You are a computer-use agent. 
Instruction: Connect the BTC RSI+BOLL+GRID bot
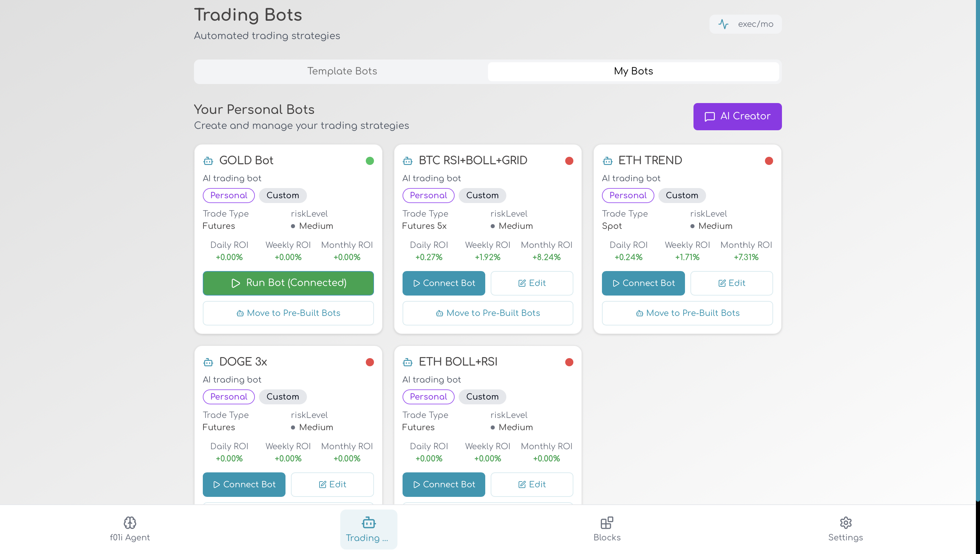[x=443, y=283]
